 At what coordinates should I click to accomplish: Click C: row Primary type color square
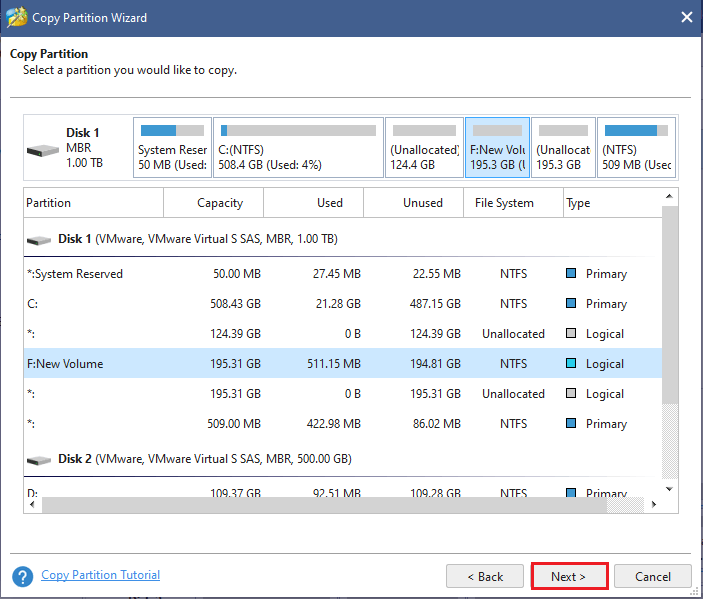(571, 303)
